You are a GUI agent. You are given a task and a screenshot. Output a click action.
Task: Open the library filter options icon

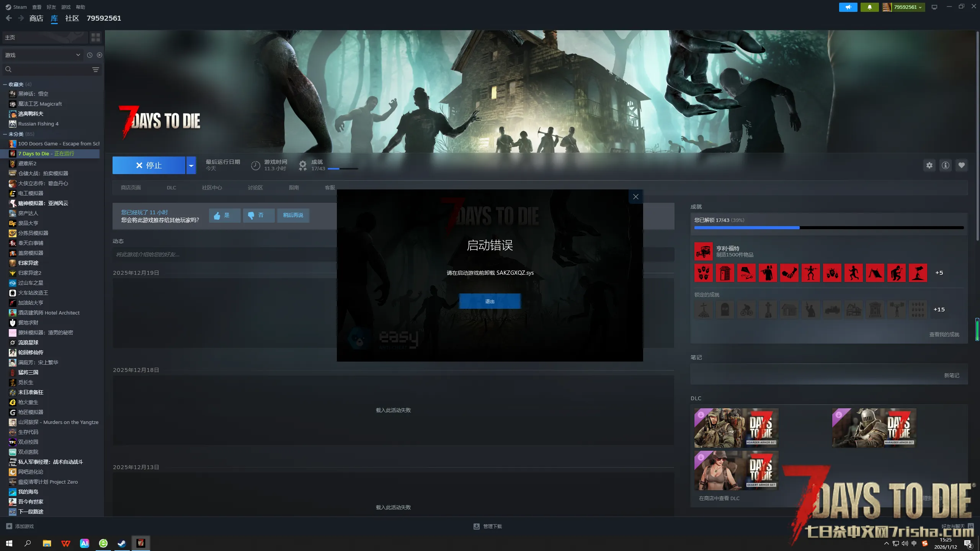pos(95,69)
